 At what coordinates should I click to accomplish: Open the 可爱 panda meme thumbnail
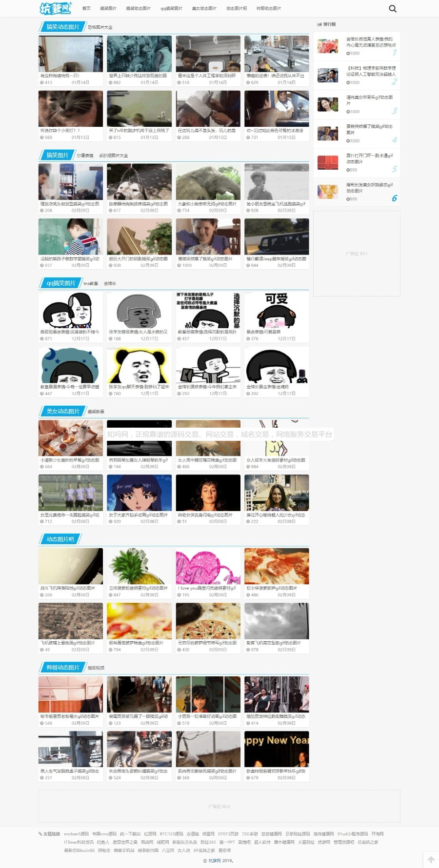point(277,310)
